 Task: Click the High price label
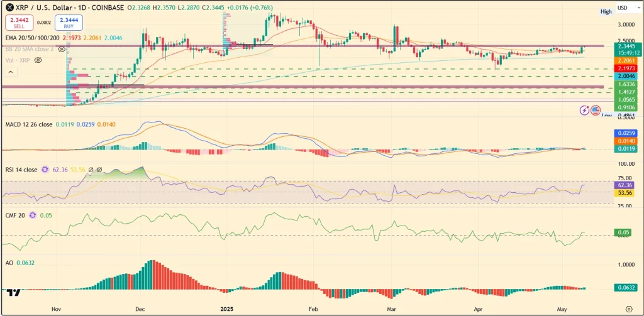point(606,12)
